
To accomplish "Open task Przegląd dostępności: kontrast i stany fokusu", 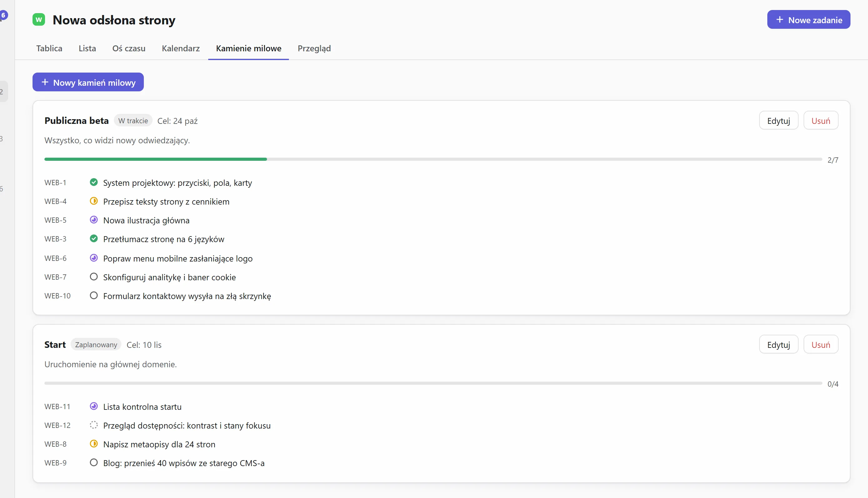I will click(x=187, y=426).
